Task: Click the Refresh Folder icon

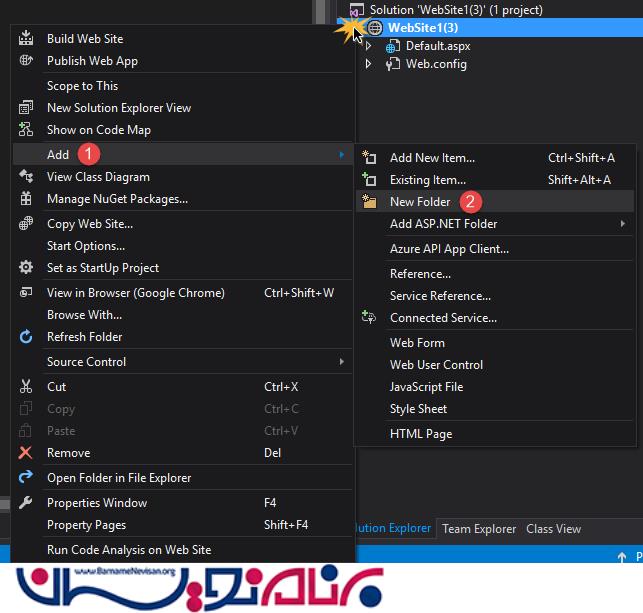Action: (x=27, y=337)
